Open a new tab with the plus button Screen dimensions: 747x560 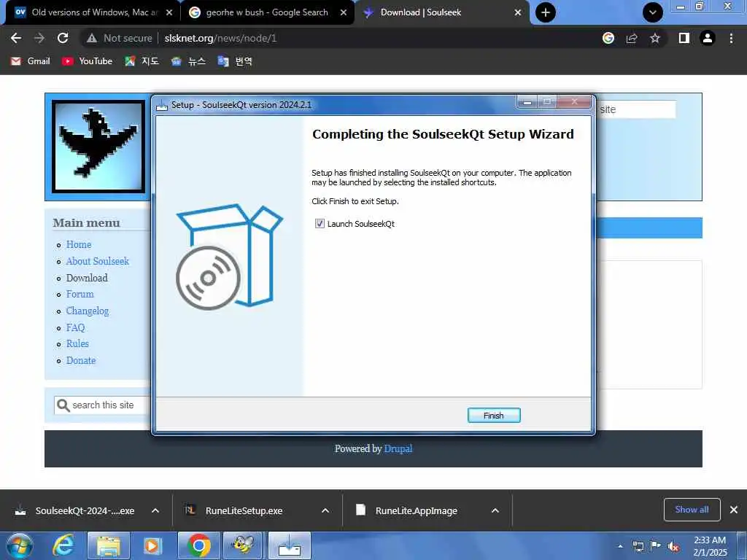[x=546, y=12]
